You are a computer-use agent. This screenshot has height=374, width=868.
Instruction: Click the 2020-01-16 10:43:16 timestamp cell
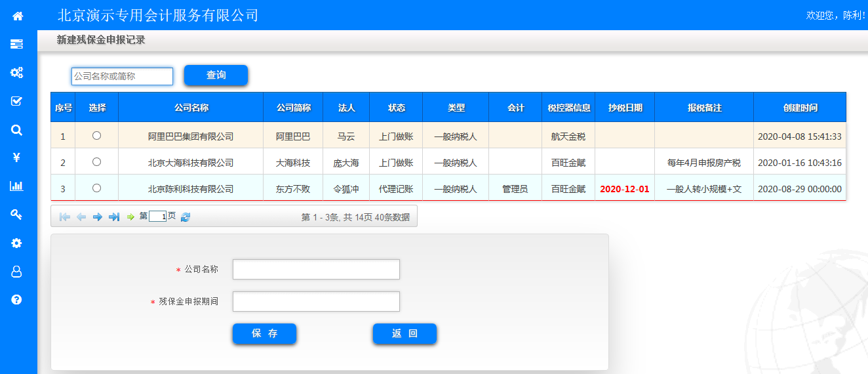point(800,162)
